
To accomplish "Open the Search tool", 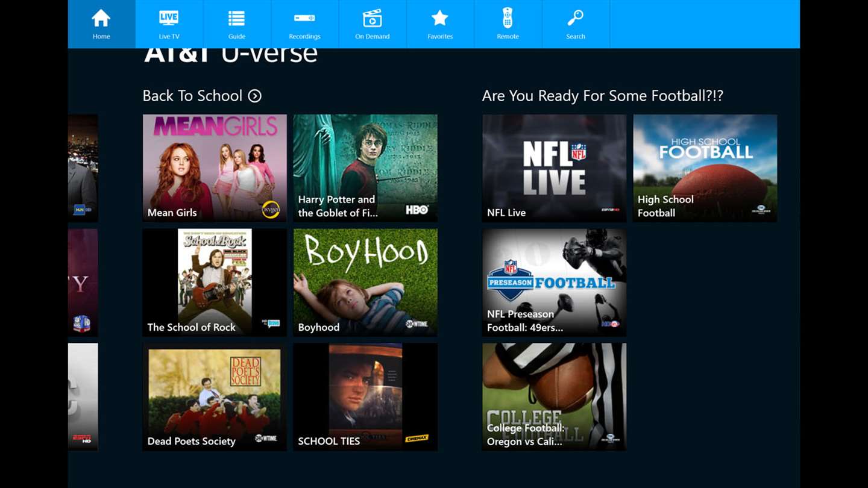I will 576,24.
